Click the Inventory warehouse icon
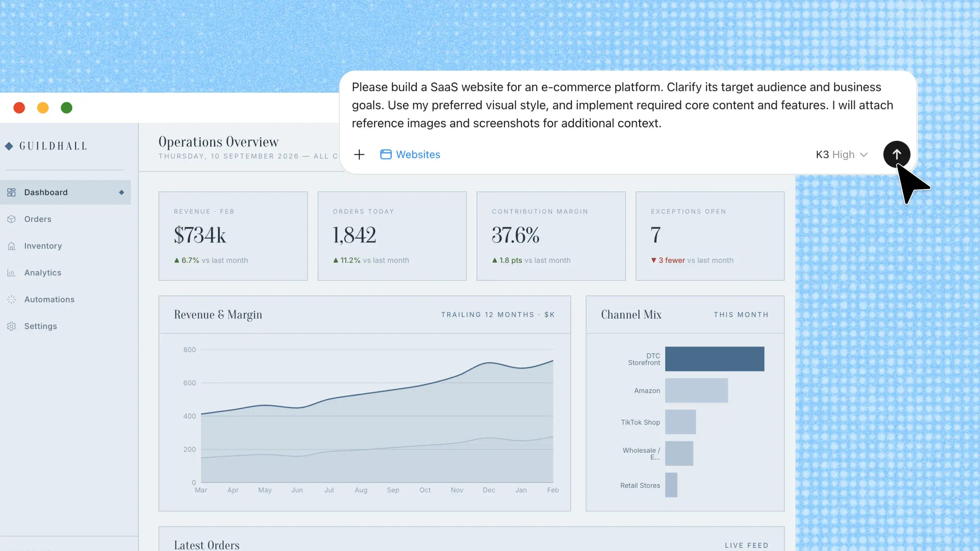980x551 pixels. [11, 246]
